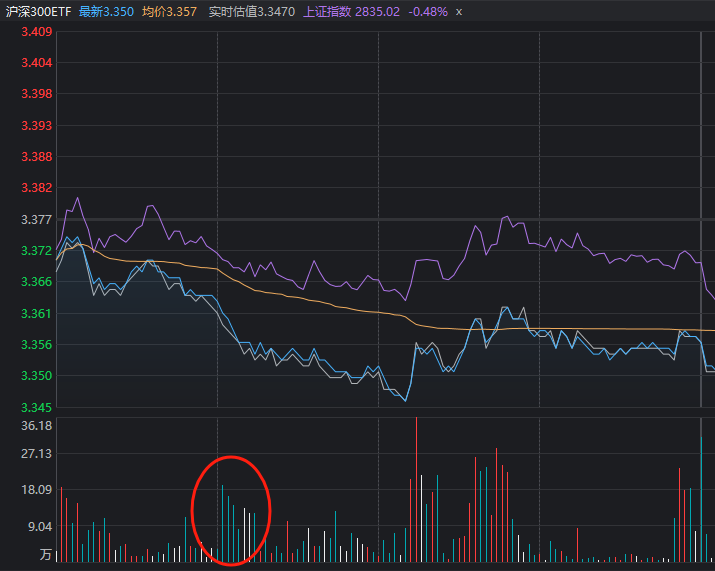Click the 均价3.357 average price label
This screenshot has width=715, height=571.
tap(169, 12)
